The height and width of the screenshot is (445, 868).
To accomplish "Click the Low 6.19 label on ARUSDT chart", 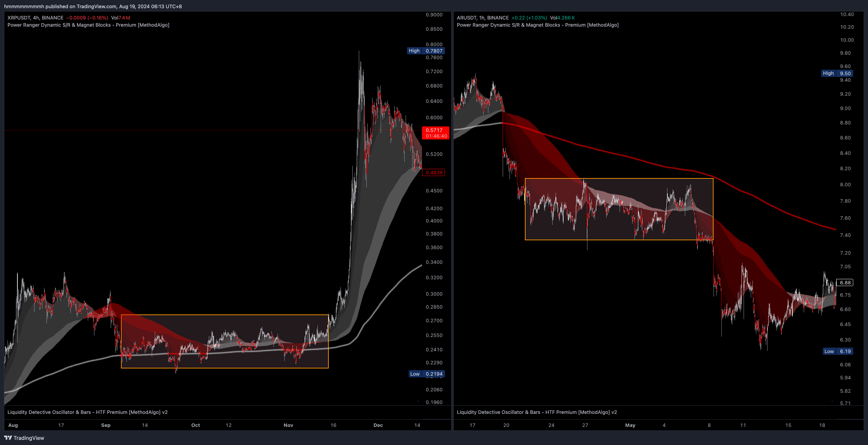I will coord(838,351).
